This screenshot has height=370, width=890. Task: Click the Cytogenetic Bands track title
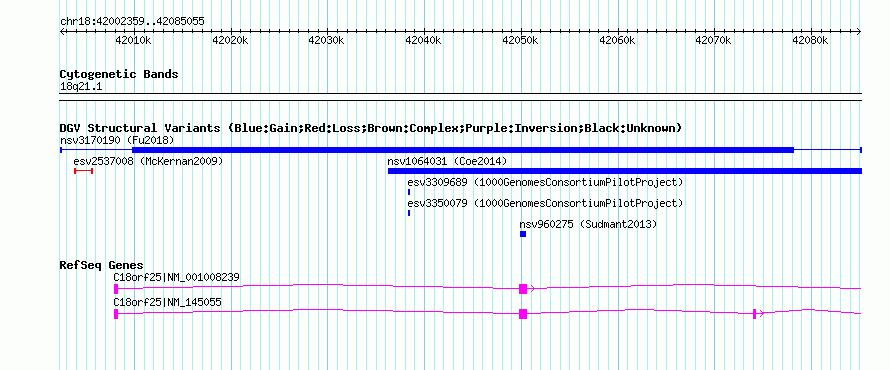click(x=119, y=74)
